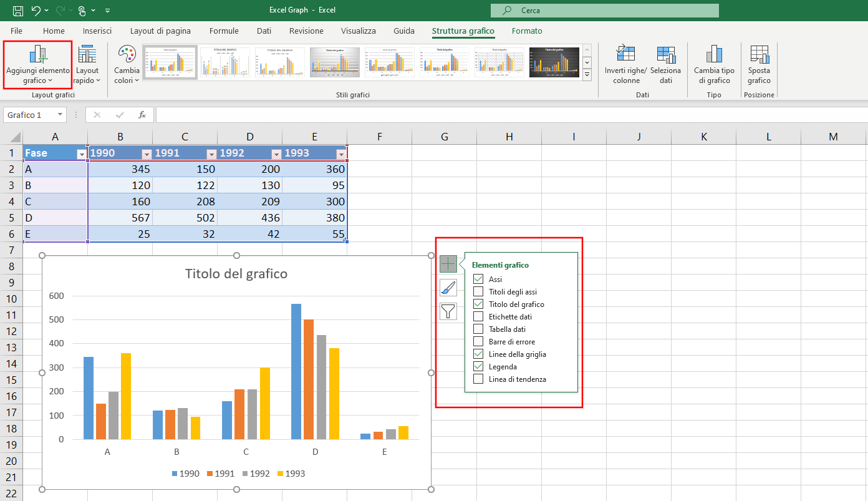Choose the dark background chart style
868x501 pixels.
(554, 62)
